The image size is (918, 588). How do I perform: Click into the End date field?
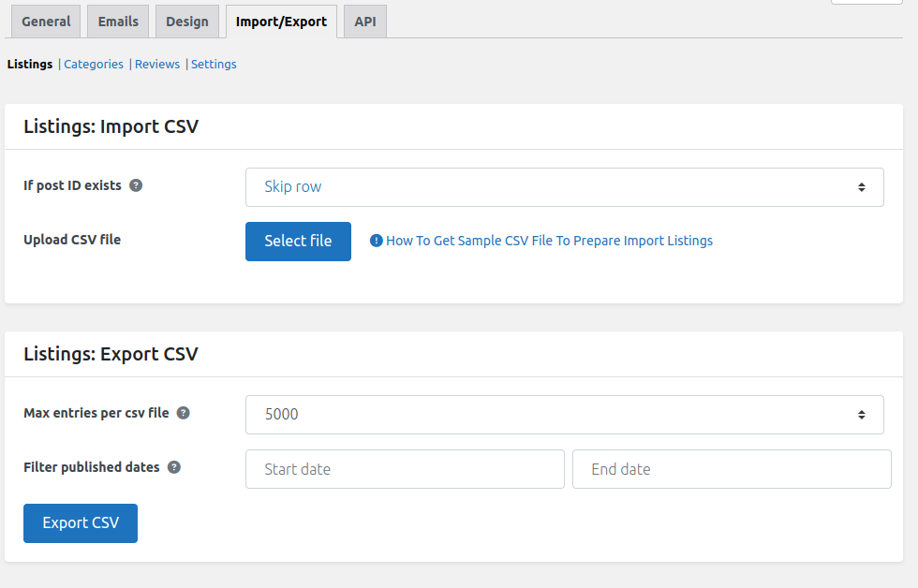pyautogui.click(x=732, y=469)
